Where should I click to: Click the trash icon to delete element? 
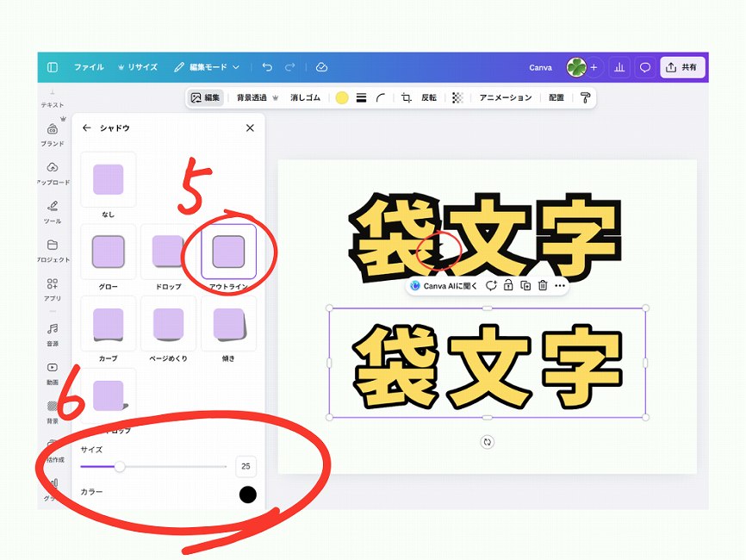pyautogui.click(x=543, y=285)
